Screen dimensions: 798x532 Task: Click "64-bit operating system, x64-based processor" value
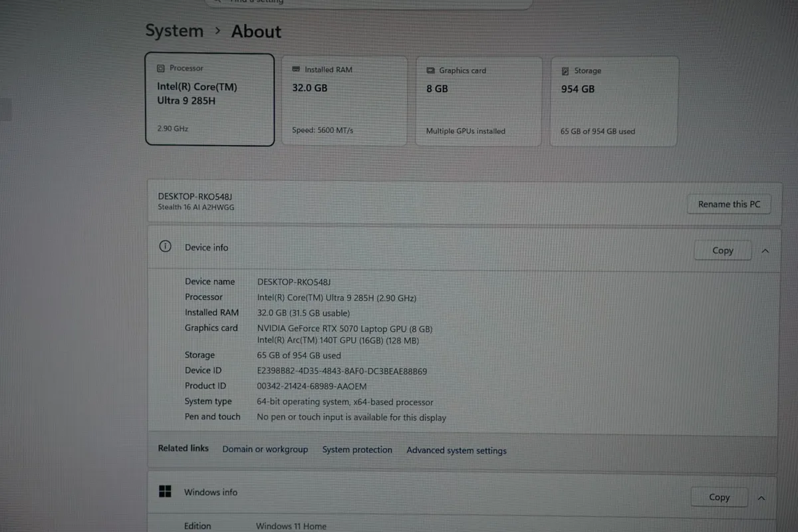pos(345,402)
